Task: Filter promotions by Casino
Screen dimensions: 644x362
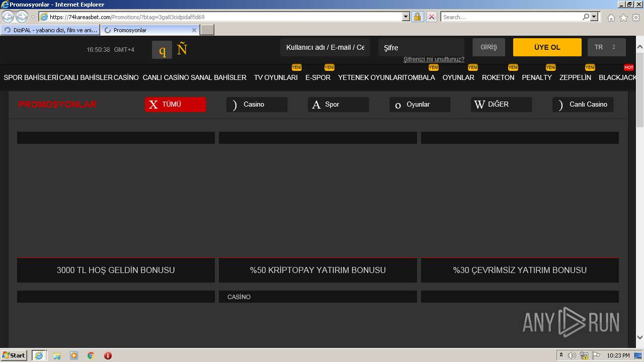Action: (x=257, y=104)
